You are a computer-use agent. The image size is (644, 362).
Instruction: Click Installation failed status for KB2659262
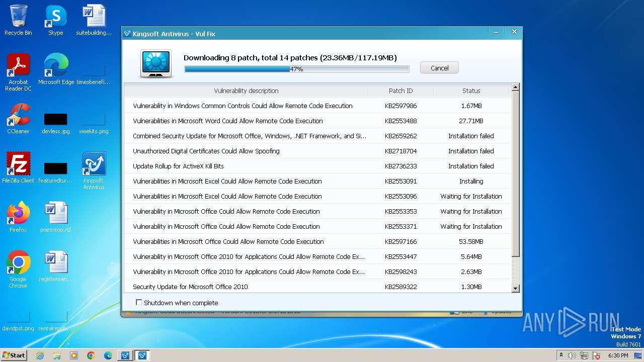471,136
